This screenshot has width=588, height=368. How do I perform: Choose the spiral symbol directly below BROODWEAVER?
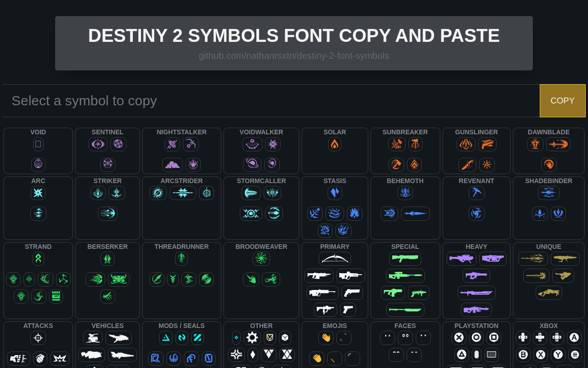pos(261,259)
